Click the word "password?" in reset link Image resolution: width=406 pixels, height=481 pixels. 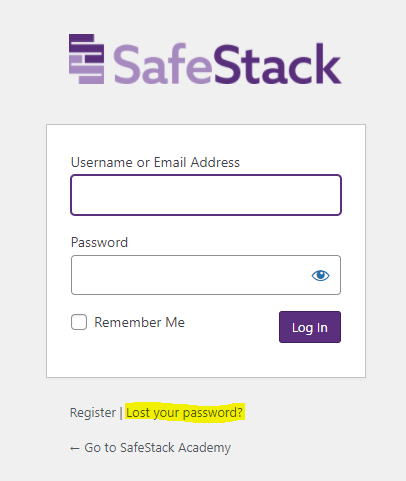pyautogui.click(x=213, y=413)
